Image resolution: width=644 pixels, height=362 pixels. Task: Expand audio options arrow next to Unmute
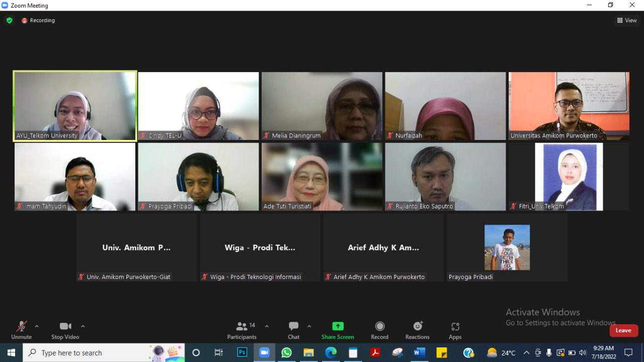[37, 326]
